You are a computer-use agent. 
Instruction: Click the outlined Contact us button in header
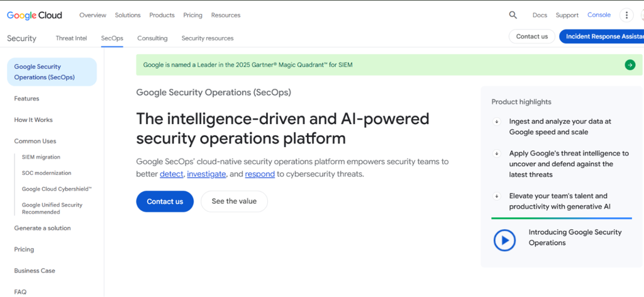pos(532,36)
